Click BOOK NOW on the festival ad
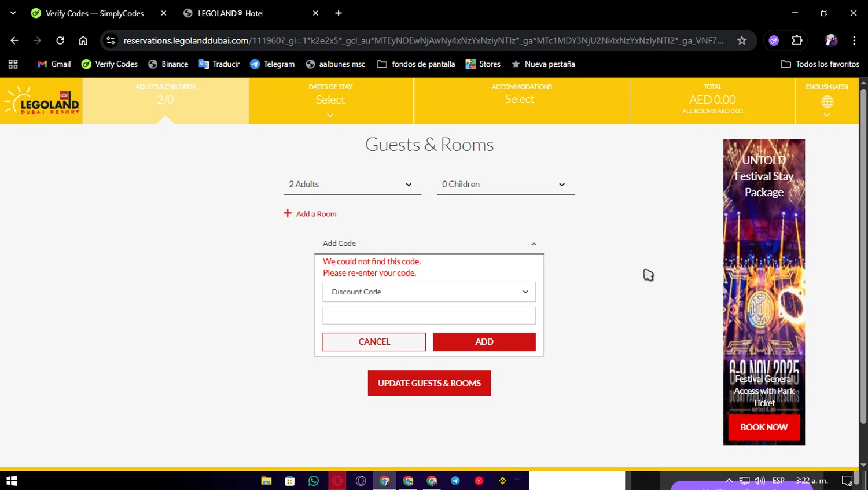The height and width of the screenshot is (490, 868). (764, 427)
